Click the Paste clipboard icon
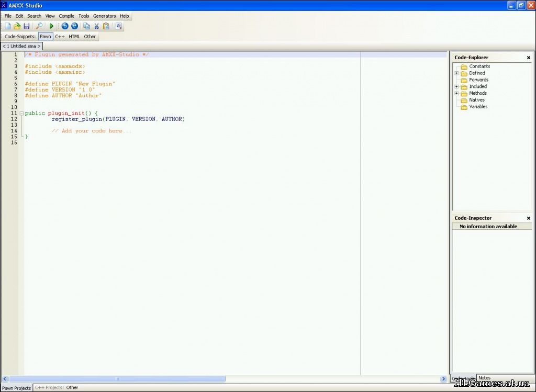 (x=106, y=26)
